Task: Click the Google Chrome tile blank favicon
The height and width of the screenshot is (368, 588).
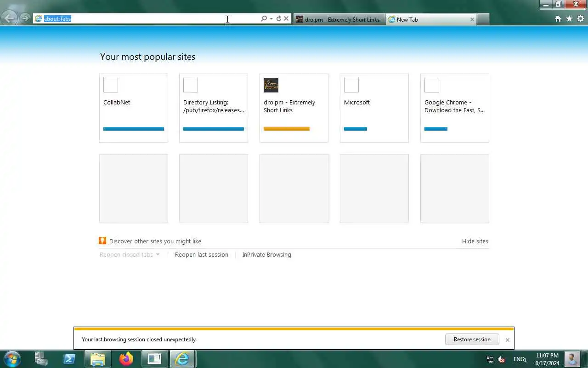Action: click(x=432, y=85)
